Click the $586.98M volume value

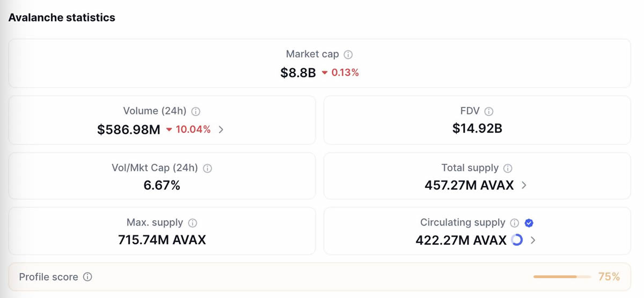coord(129,129)
